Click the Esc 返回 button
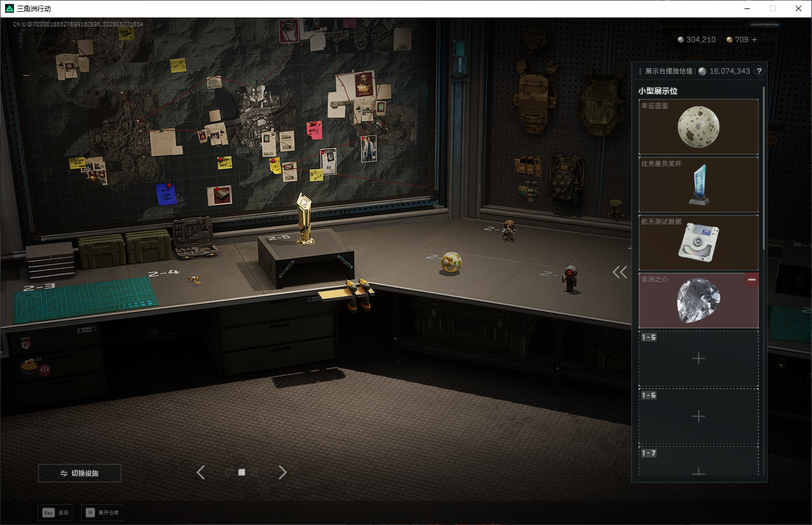The height and width of the screenshot is (525, 812). pos(55,513)
